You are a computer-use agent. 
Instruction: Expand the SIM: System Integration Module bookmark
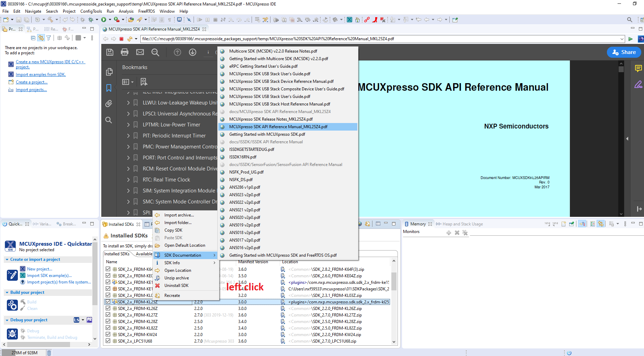(128, 190)
